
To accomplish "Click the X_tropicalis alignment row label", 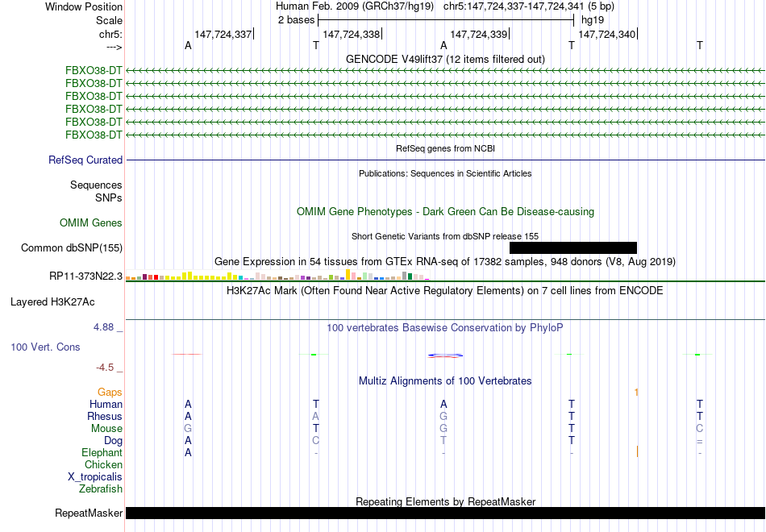I will point(95,477).
